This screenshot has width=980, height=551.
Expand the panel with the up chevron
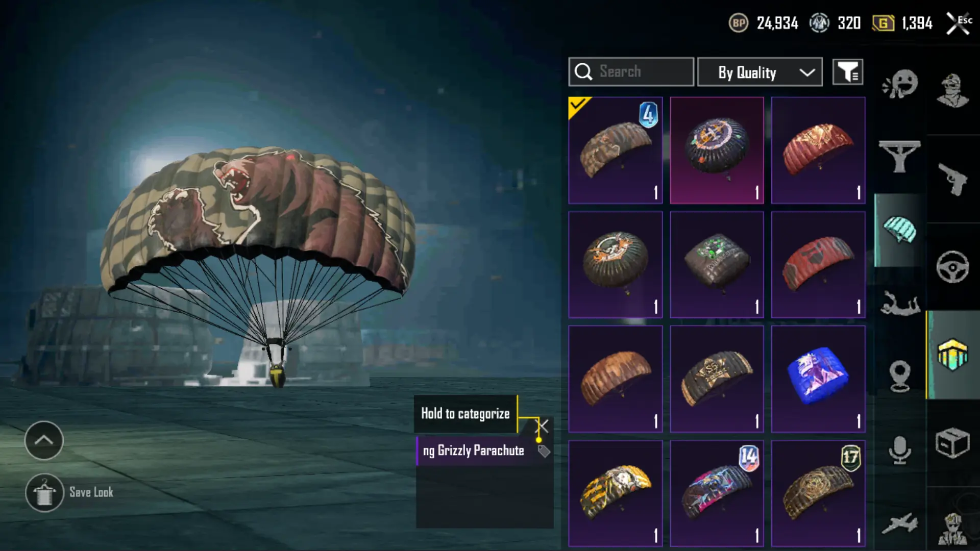pos(44,440)
